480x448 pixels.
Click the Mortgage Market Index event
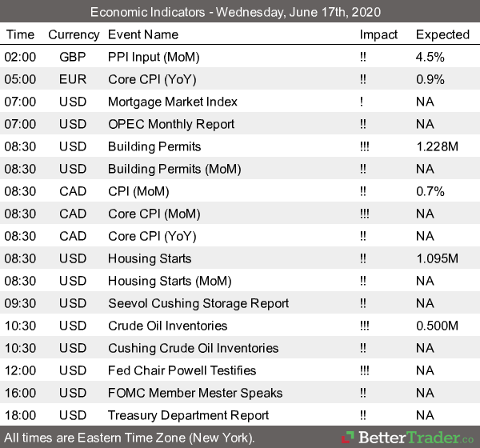171,102
